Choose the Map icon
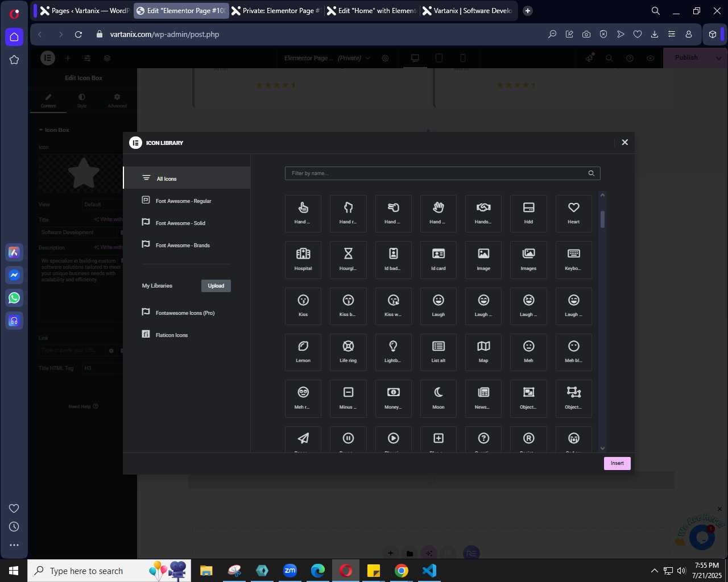Image resolution: width=728 pixels, height=582 pixels. 483,352
